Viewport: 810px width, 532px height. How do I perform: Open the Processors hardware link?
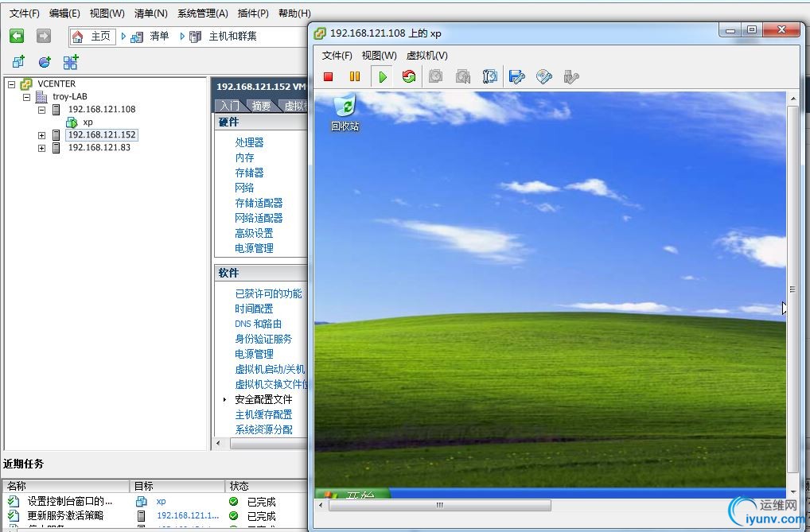coord(250,142)
